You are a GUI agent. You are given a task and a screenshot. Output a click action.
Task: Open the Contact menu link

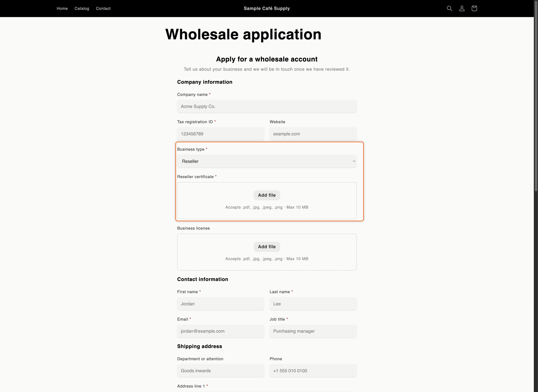[103, 9]
